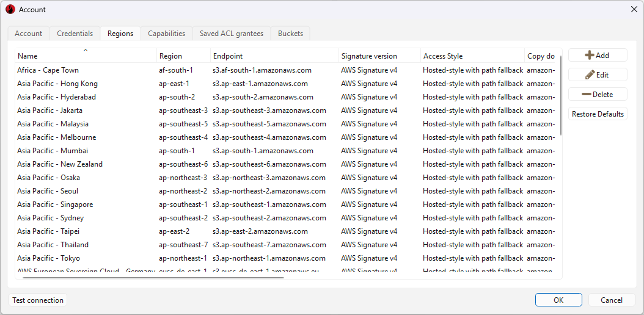Click region code ap-south-2
This screenshot has width=644, height=315.
[177, 97]
